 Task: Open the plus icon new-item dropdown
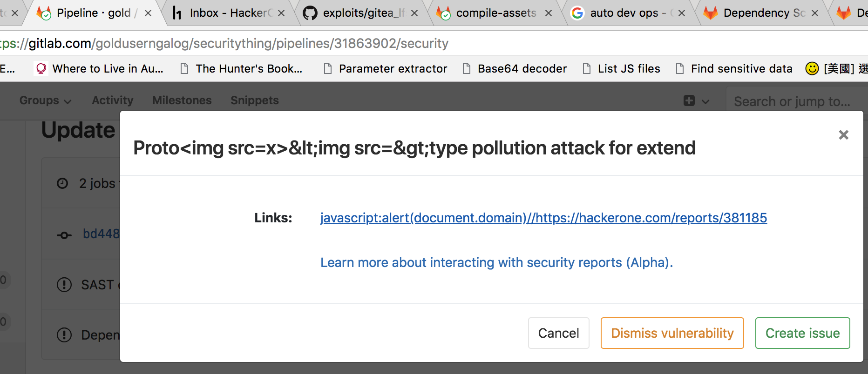pos(696,101)
